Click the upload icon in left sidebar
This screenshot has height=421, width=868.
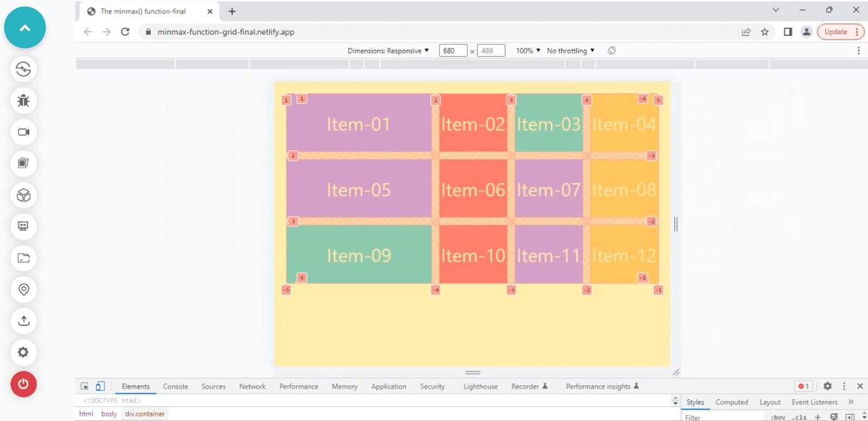(23, 321)
